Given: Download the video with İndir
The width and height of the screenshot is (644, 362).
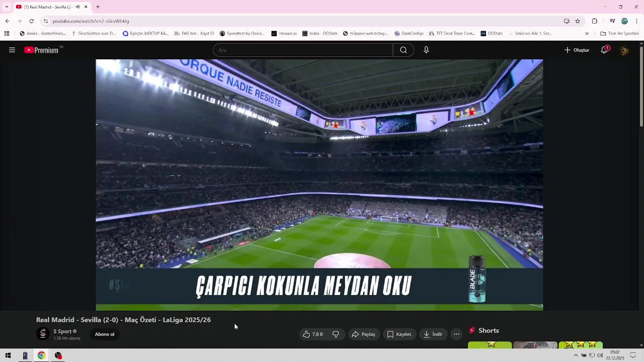Looking at the screenshot, I should click(433, 334).
